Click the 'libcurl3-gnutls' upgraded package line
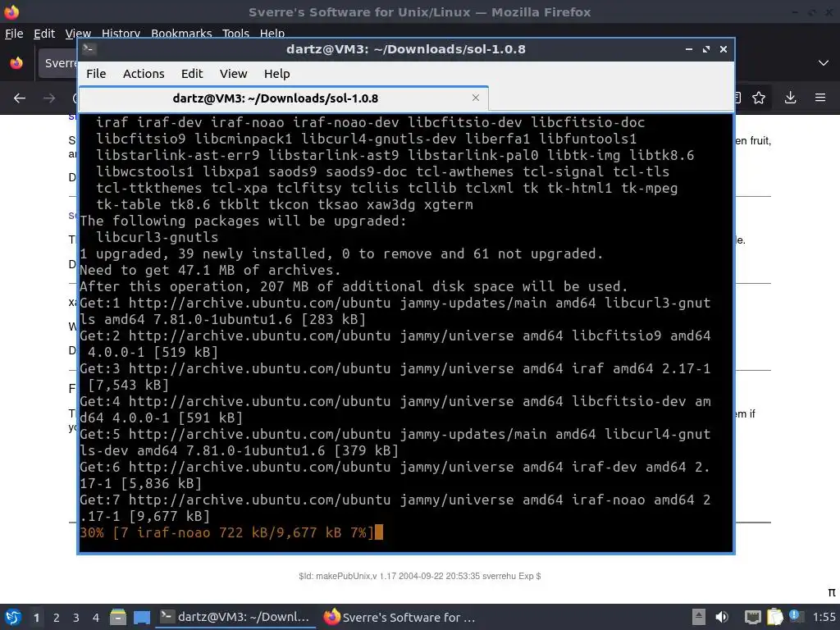 click(x=157, y=237)
